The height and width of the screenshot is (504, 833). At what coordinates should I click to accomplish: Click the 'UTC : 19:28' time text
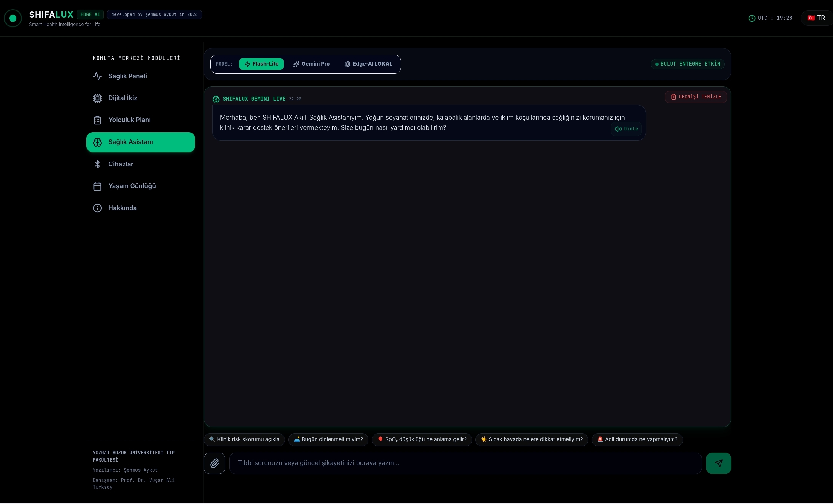tap(775, 18)
